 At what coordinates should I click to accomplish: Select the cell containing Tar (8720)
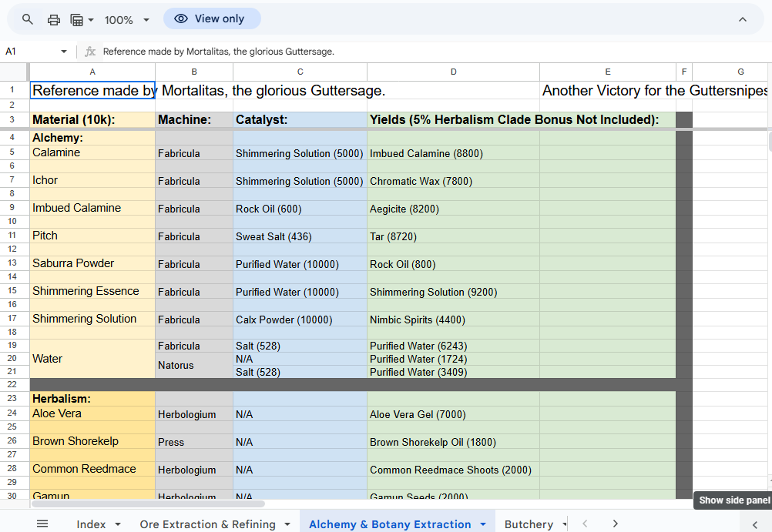click(453, 236)
